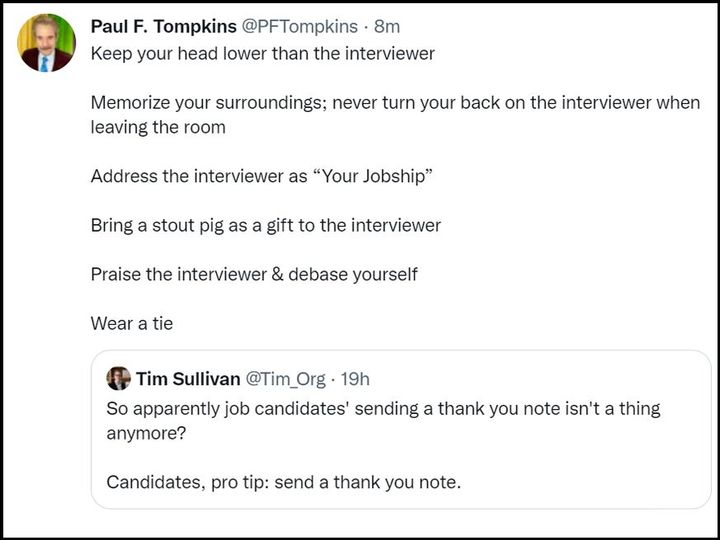This screenshot has width=720, height=540.
Task: Click the "leaving the room" text
Action: coord(157,127)
